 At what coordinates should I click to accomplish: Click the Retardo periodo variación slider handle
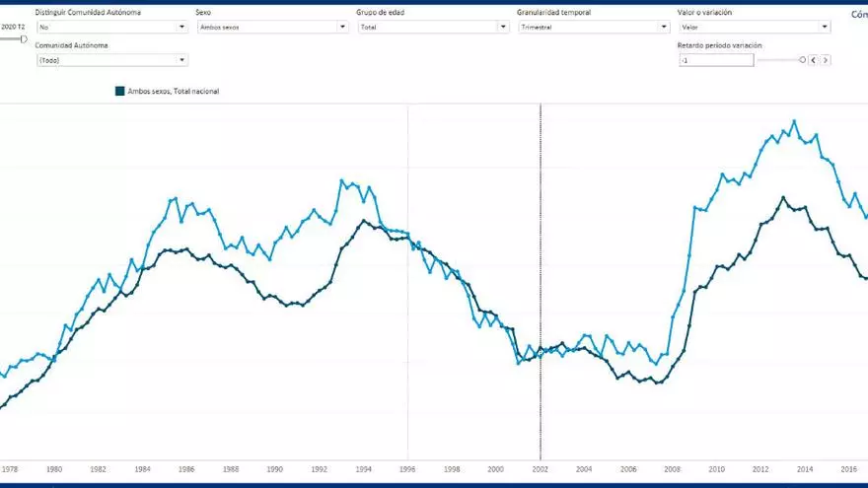[802, 60]
